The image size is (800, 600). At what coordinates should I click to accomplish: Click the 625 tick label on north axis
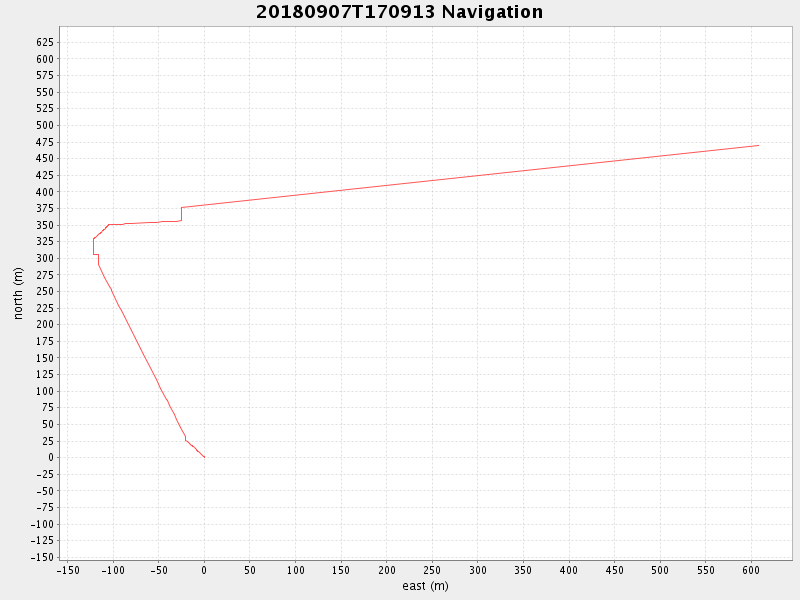click(44, 42)
